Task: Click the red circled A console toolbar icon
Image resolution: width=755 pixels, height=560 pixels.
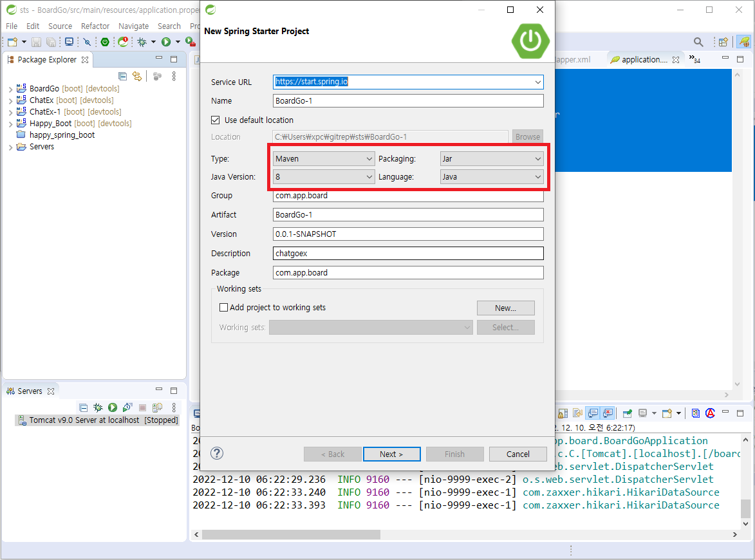Action: pos(710,413)
